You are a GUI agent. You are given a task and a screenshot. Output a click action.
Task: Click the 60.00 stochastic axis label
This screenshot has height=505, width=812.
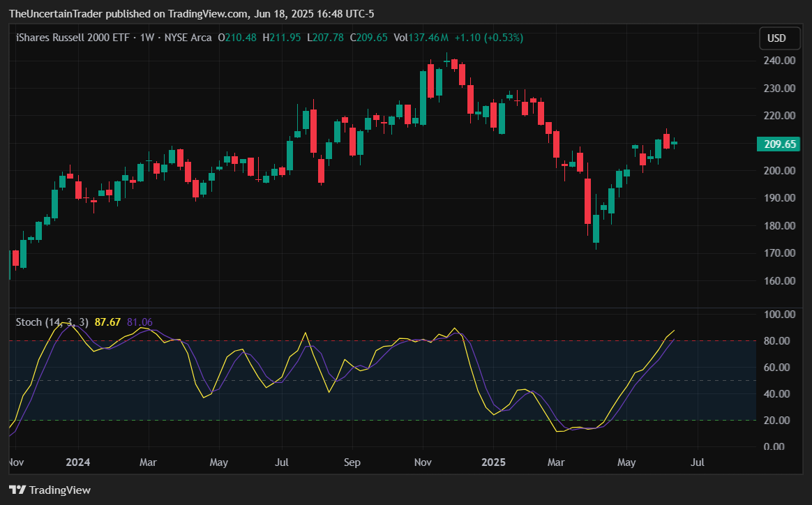(776, 368)
